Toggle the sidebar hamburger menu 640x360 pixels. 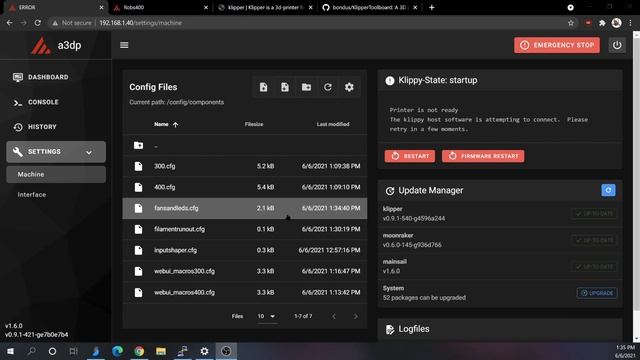(x=124, y=45)
